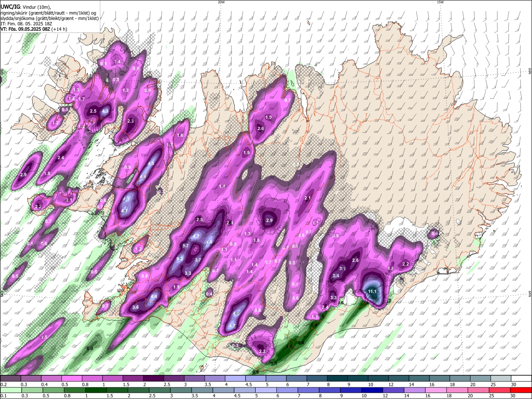Click the 15W longitude label
This screenshot has height=399, width=532.
point(440,2)
